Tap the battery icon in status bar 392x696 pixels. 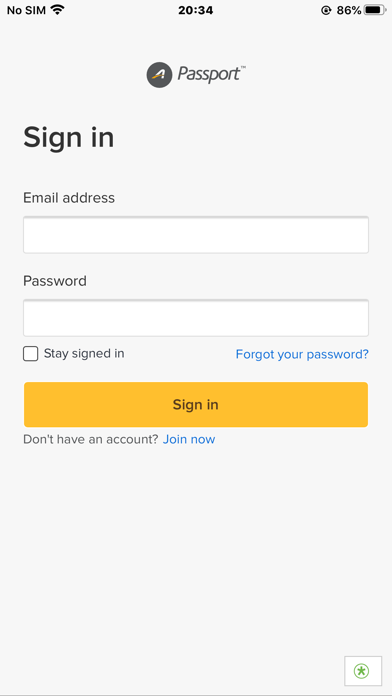click(x=375, y=10)
